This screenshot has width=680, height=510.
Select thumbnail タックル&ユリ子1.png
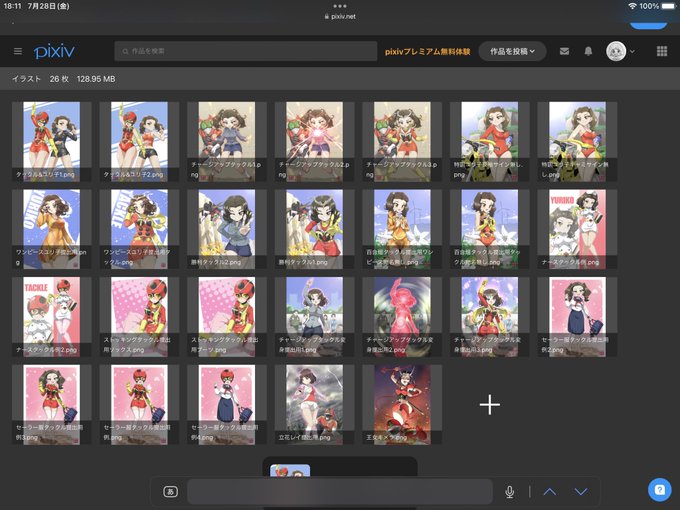pyautogui.click(x=52, y=141)
